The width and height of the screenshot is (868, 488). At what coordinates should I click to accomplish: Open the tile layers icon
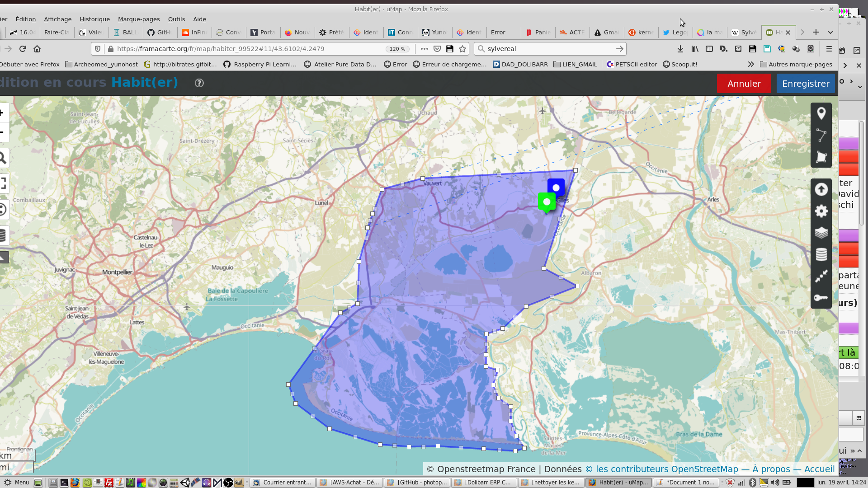coord(821,233)
